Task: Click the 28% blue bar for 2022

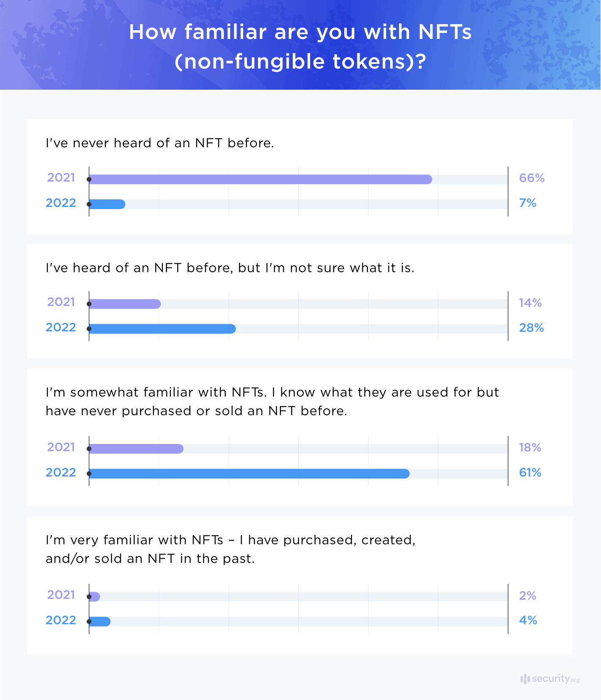Action: coord(162,329)
